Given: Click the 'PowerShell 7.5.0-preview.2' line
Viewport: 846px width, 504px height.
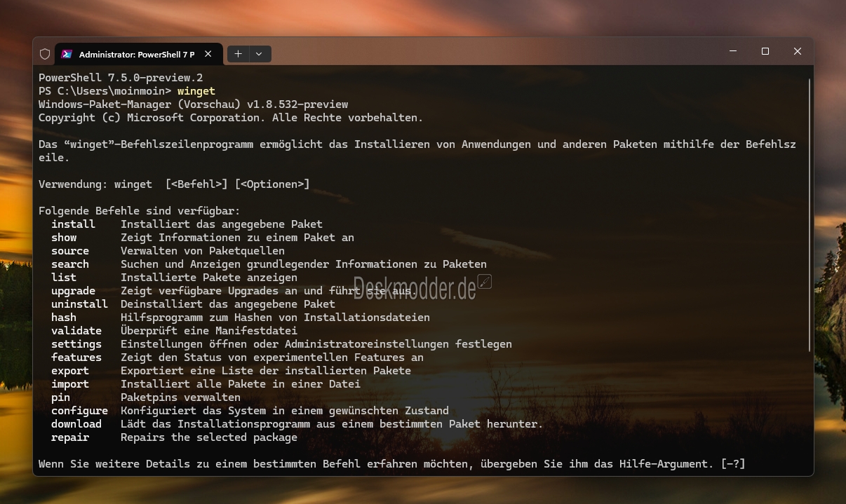Looking at the screenshot, I should tap(121, 78).
